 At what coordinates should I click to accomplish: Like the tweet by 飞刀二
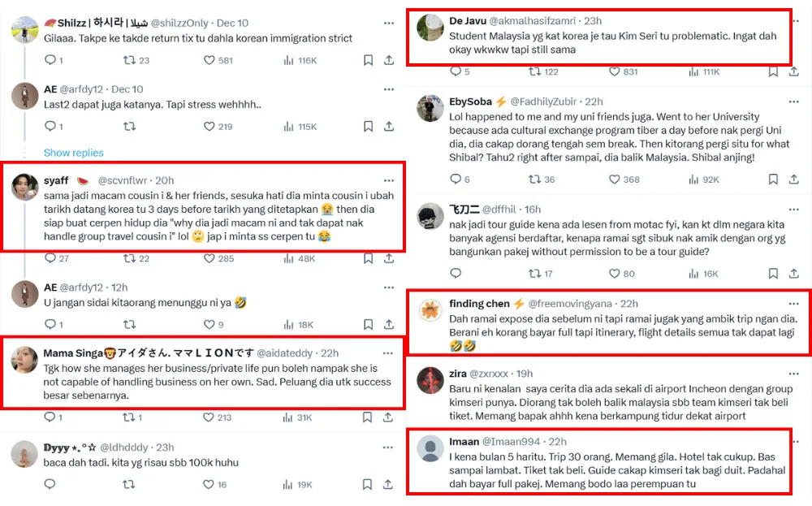(x=609, y=274)
